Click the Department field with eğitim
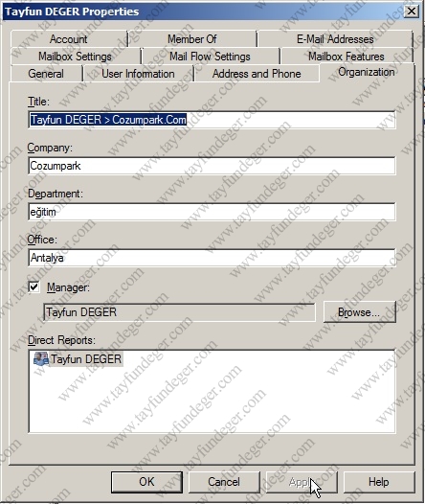425x504 pixels. pos(212,212)
